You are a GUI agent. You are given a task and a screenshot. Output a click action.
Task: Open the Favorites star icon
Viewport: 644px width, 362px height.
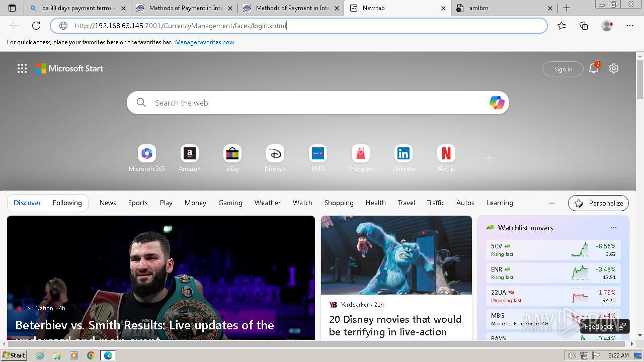pyautogui.click(x=561, y=26)
